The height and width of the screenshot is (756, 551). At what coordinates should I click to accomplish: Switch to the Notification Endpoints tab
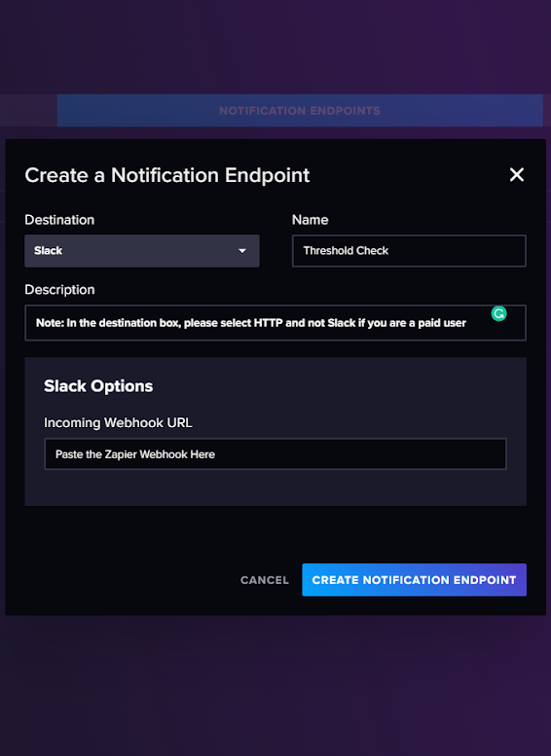click(x=300, y=110)
